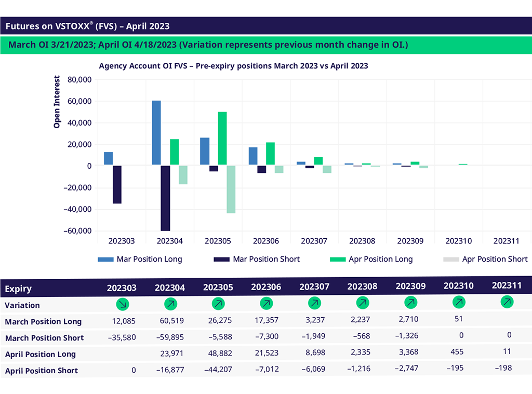Click the 202305 green Apr Position Long bar
532x394 pixels.
(x=222, y=139)
